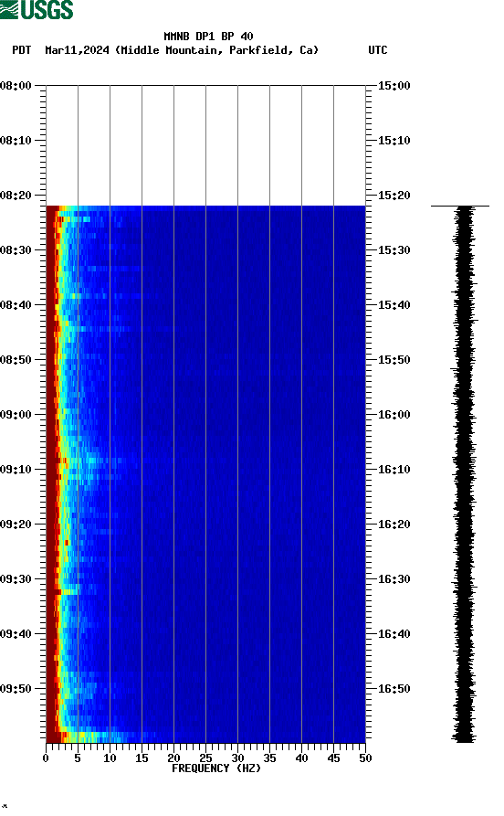Screen dimensions: 504x816
Task: Click the USGS logo
Action: [x=37, y=9]
